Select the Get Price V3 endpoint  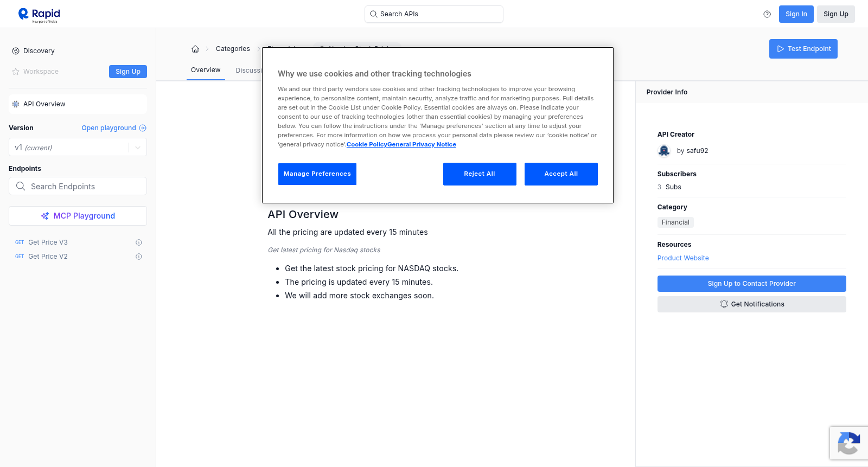tap(48, 242)
